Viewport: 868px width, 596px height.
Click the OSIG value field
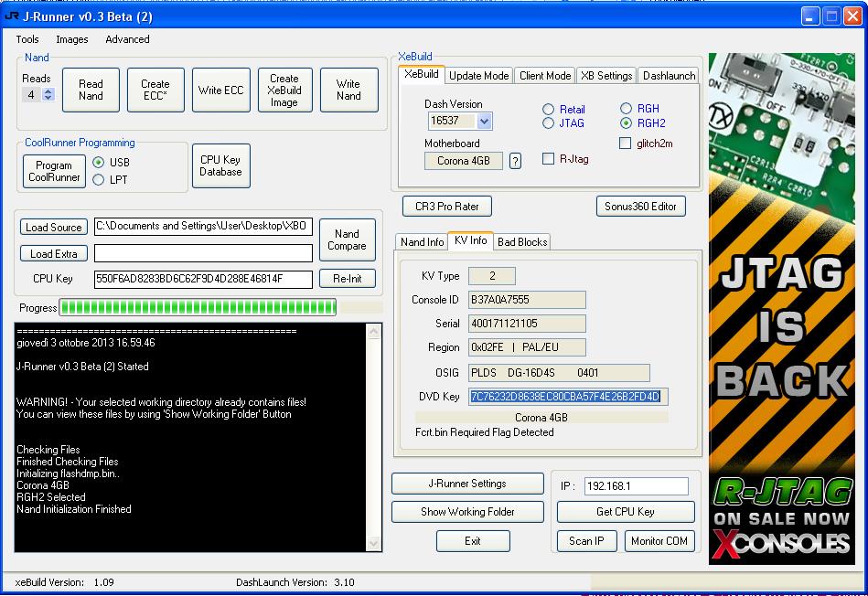point(559,373)
